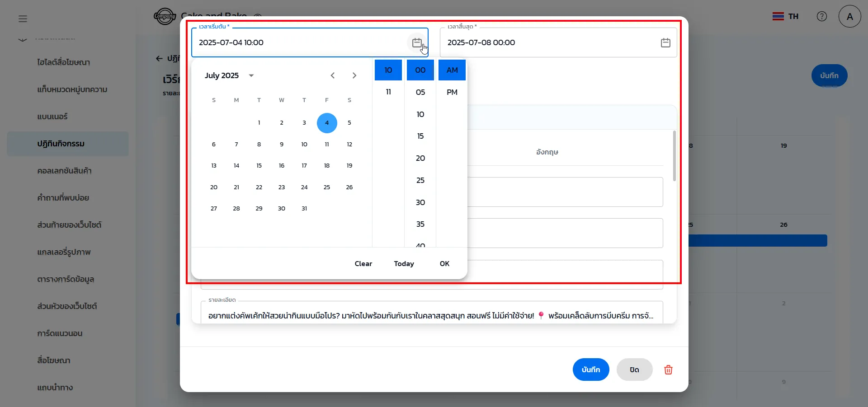
Task: Go to next month in calendar
Action: 354,75
